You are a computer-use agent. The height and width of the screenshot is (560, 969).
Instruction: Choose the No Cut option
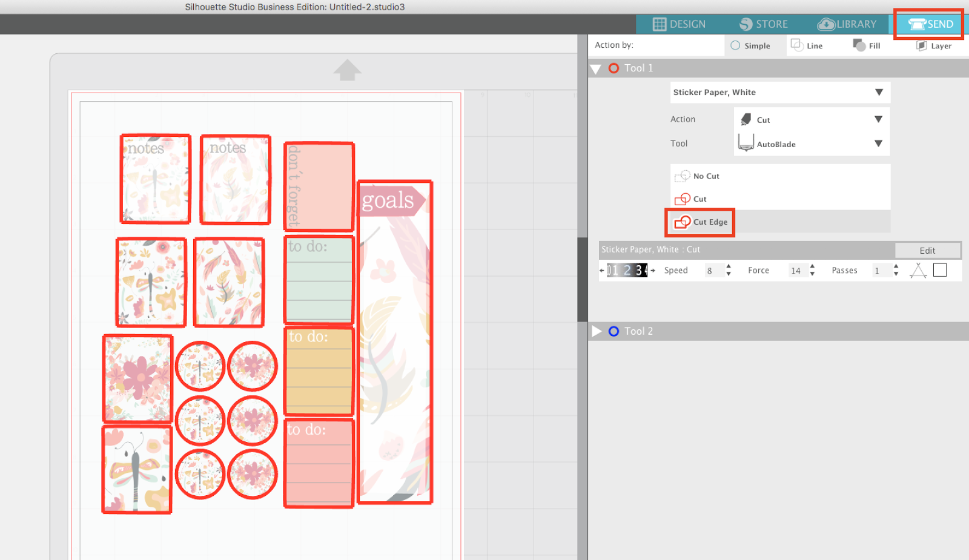click(x=704, y=176)
